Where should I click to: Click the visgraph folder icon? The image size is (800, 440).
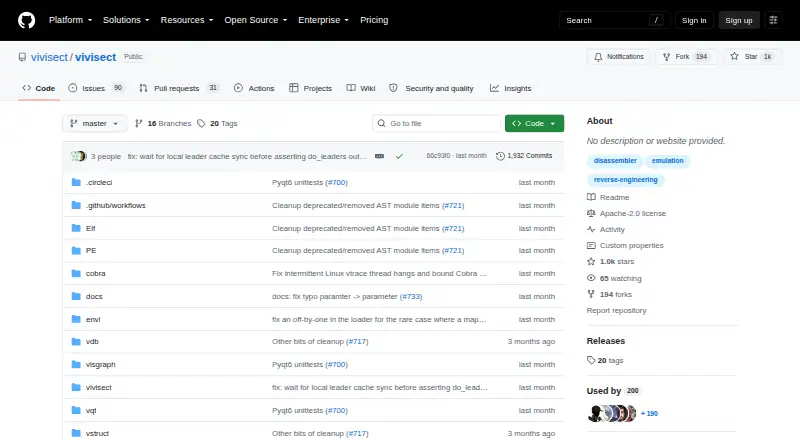(76, 364)
